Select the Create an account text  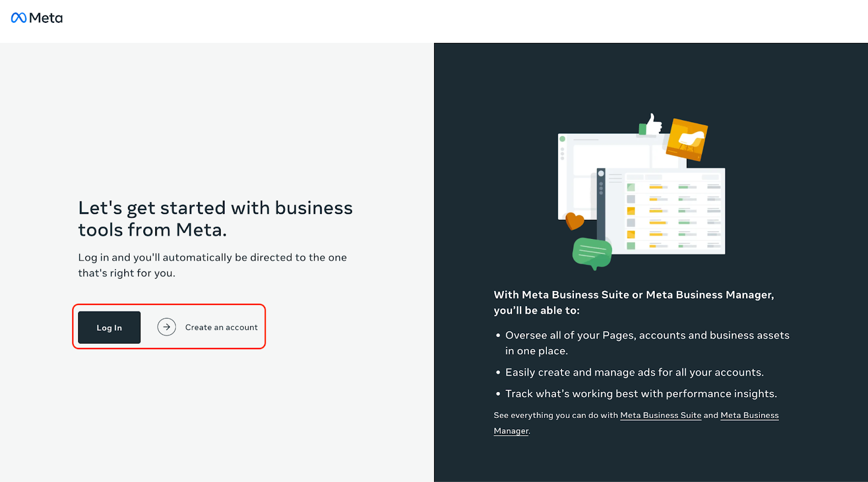point(221,327)
